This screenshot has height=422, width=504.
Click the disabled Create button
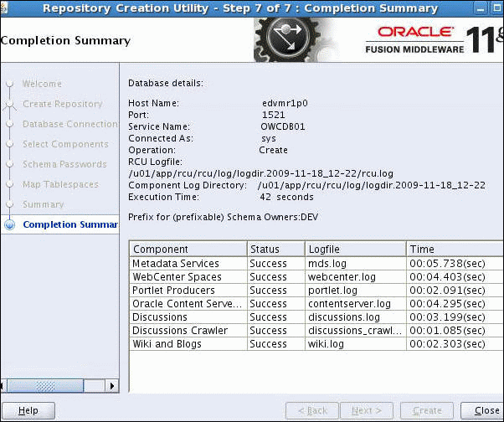[427, 410]
